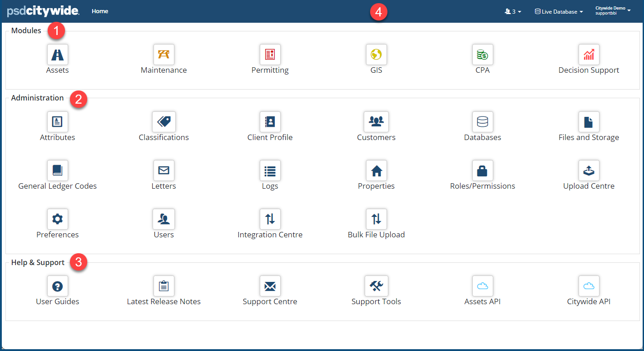Go to the Home menu item

pyautogui.click(x=100, y=11)
